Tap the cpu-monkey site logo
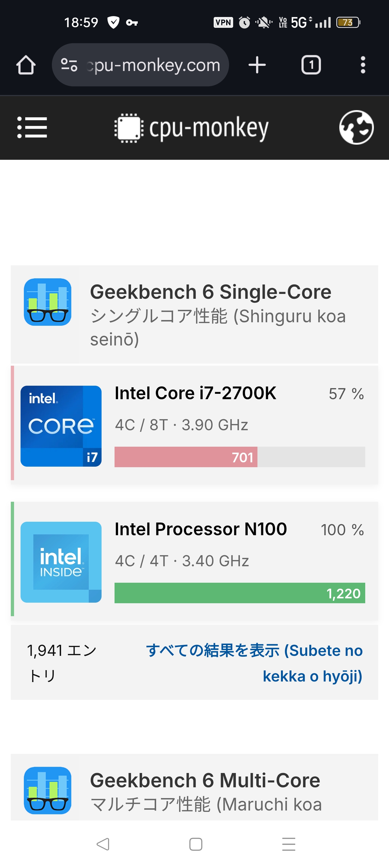Viewport: 389px width, 868px height. click(192, 128)
